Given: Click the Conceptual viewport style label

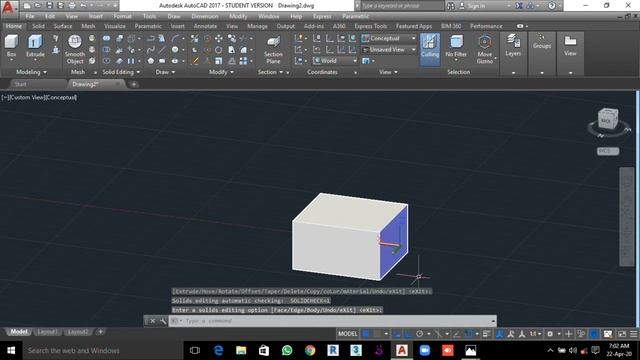Looking at the screenshot, I should point(61,98).
